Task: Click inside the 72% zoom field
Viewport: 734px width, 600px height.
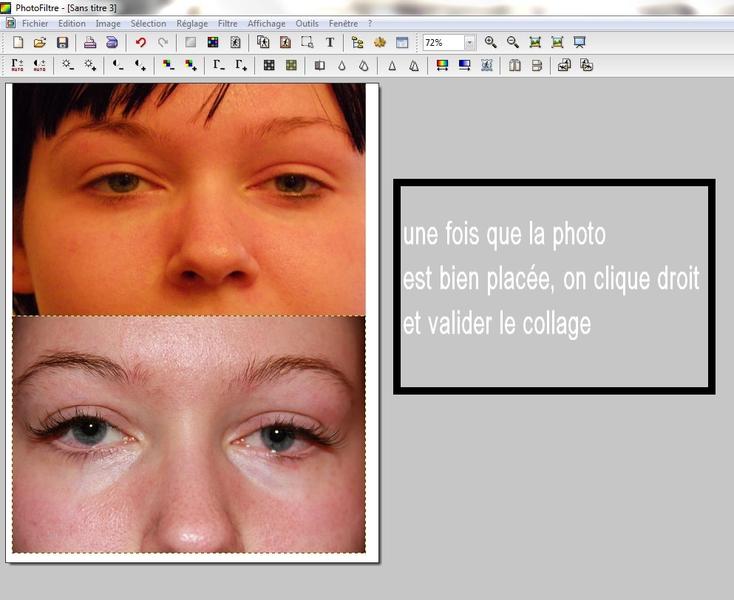Action: pos(441,43)
